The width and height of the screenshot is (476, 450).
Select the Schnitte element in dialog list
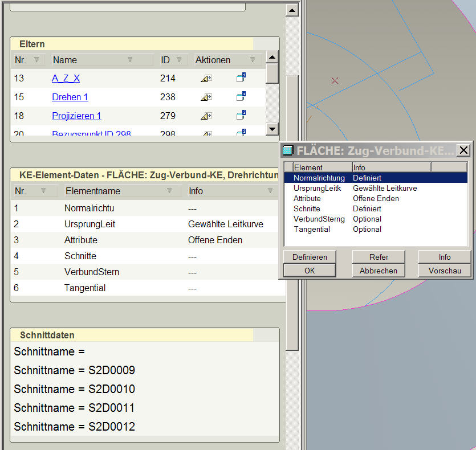point(307,209)
